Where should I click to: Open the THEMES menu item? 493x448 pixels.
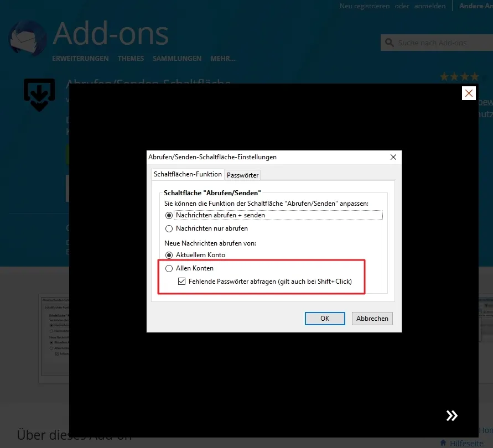pyautogui.click(x=131, y=59)
